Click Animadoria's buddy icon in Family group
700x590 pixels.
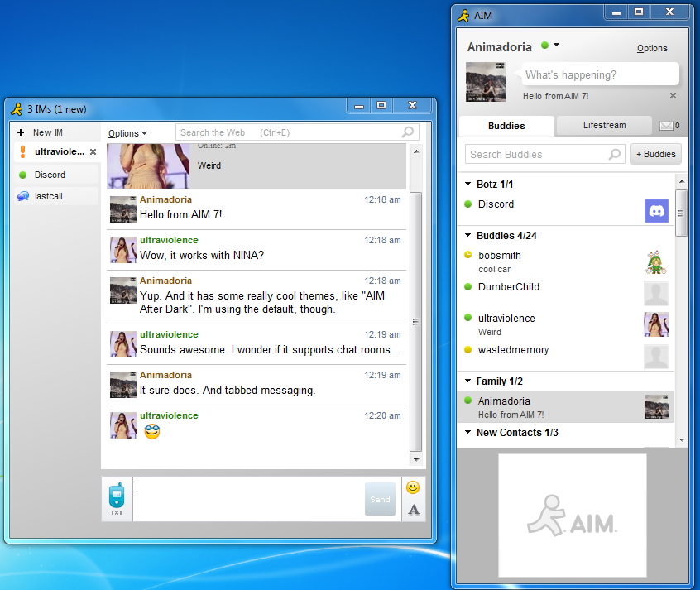(656, 406)
